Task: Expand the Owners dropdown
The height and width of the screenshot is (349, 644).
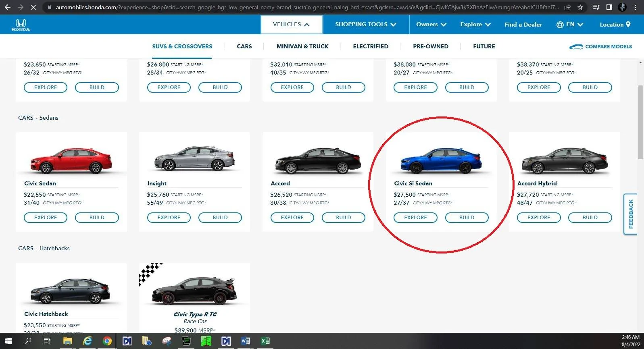Action: (431, 25)
